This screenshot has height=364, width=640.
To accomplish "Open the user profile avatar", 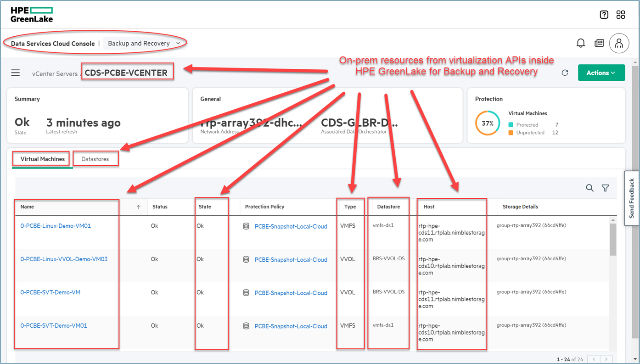I will pyautogui.click(x=619, y=43).
